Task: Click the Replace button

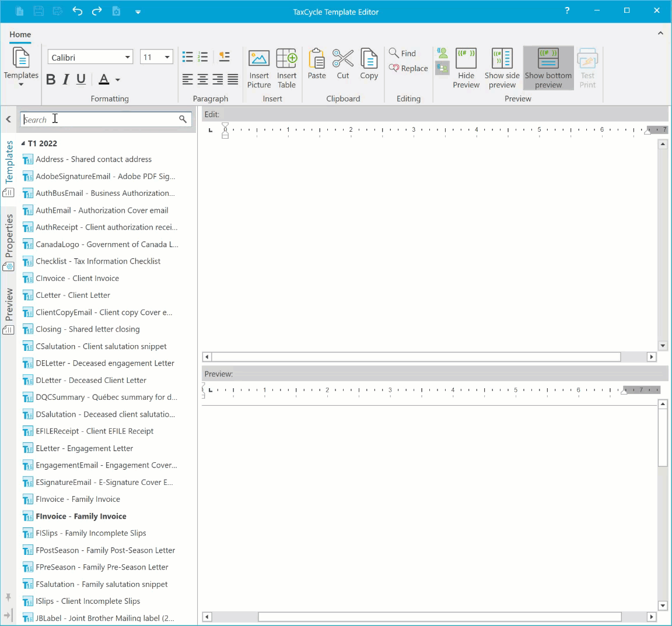Action: tap(408, 68)
